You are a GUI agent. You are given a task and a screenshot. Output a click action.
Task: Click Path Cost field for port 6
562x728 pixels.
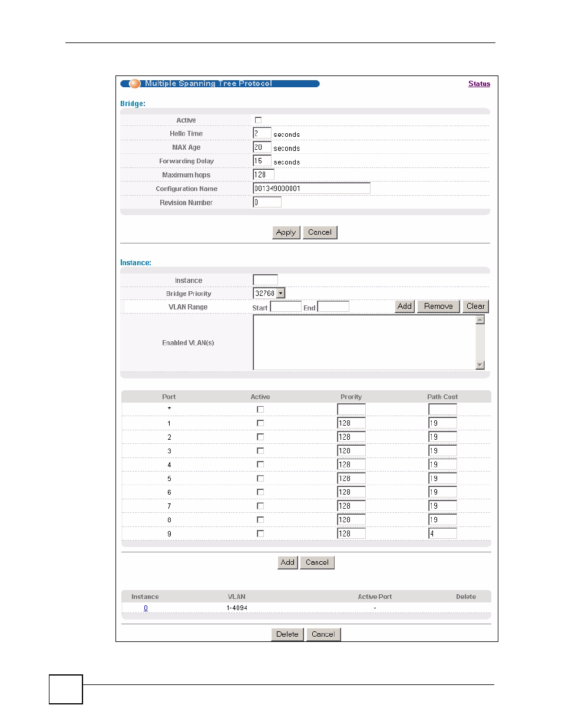[x=442, y=492]
